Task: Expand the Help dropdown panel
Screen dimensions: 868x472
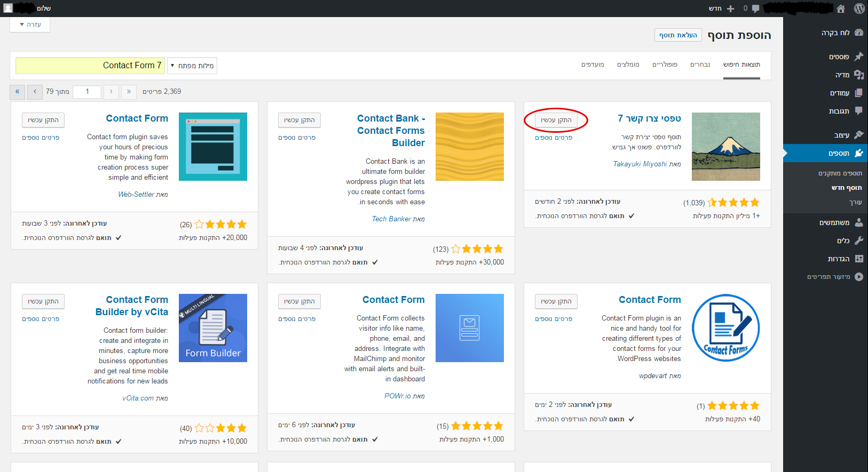Action: (30, 25)
